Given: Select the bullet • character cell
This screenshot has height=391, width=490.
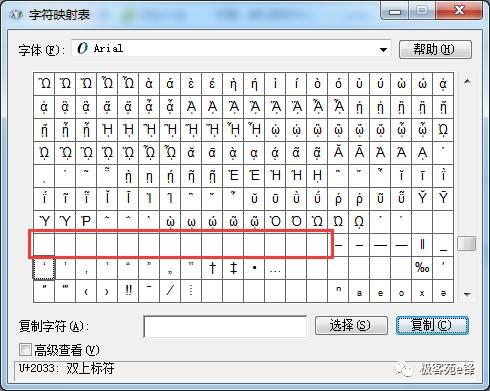Looking at the screenshot, I should coord(254,268).
